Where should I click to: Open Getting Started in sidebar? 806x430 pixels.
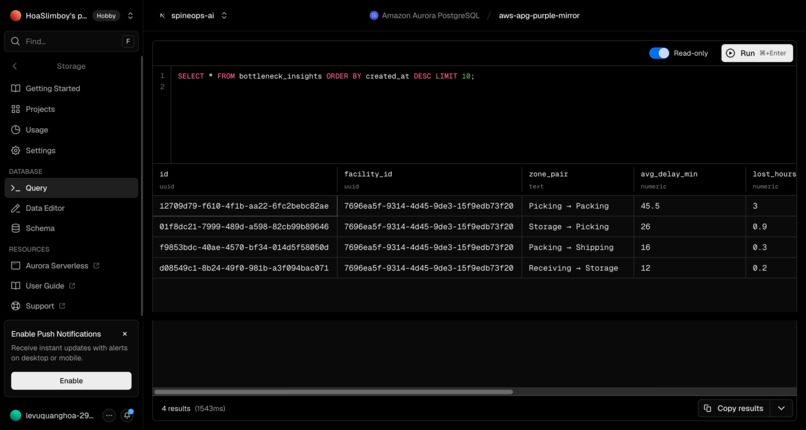coord(71,88)
